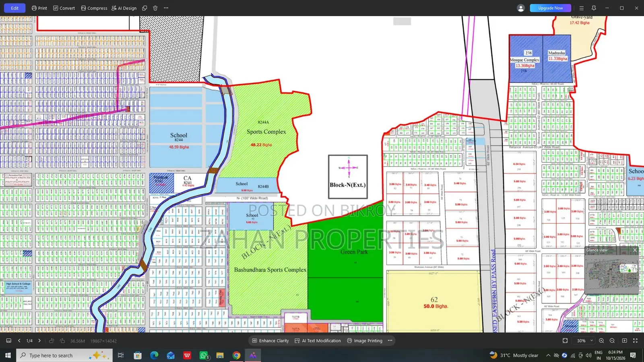The image size is (644, 362).
Task: Fit image to window icon
Action: (565, 341)
